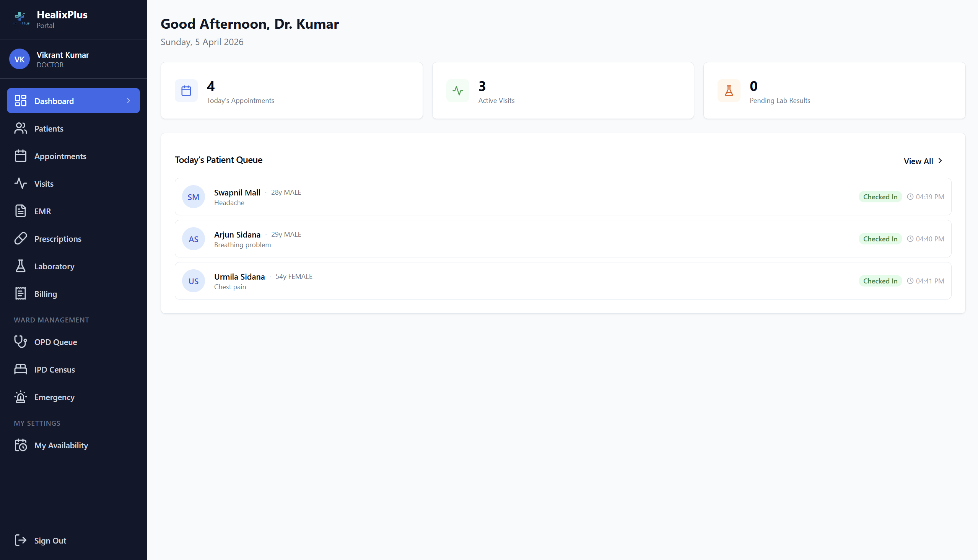Viewport: 978px width, 560px height.
Task: Select the IPD Census bed icon
Action: [x=20, y=369]
